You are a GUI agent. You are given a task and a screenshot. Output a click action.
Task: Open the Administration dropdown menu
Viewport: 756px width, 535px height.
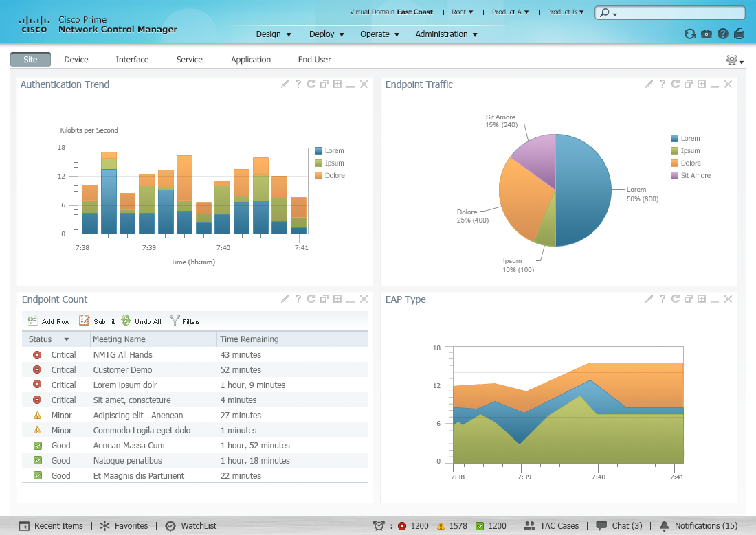pyautogui.click(x=446, y=34)
